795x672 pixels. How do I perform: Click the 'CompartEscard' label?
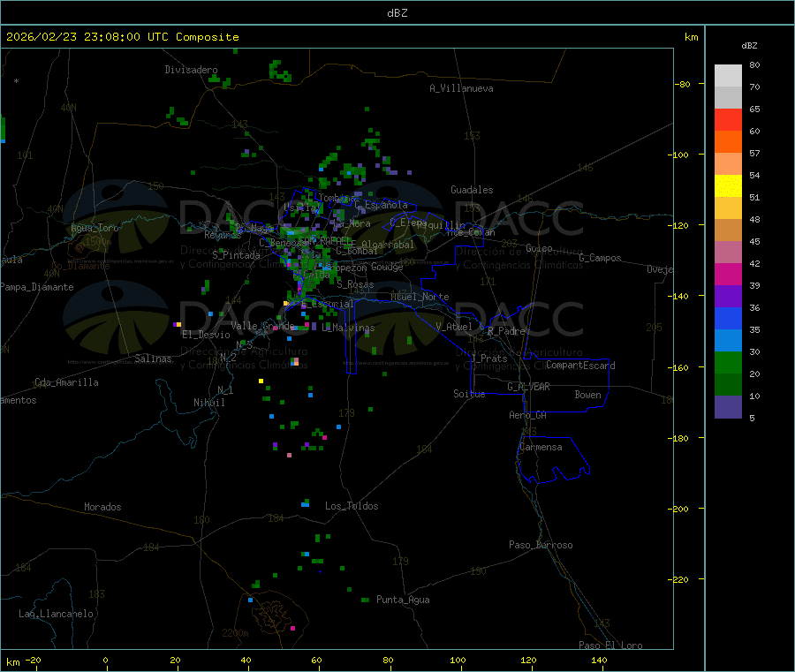[x=580, y=365]
